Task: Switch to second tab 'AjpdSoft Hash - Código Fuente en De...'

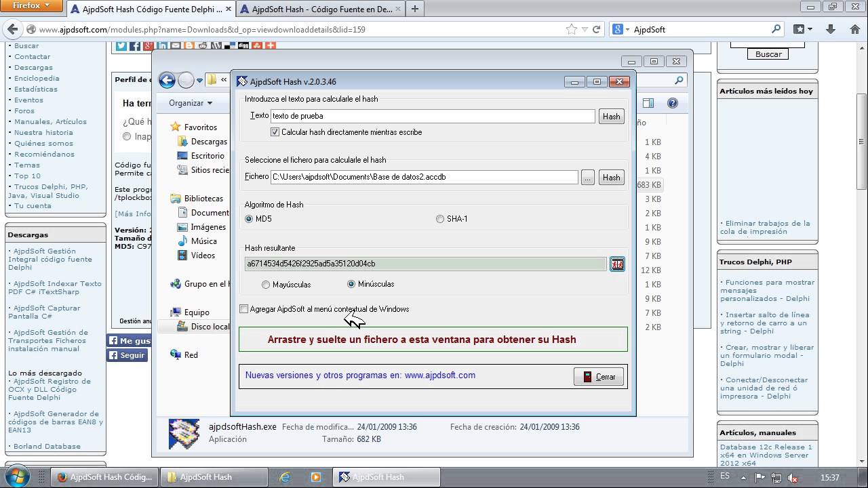Action: tap(320, 9)
